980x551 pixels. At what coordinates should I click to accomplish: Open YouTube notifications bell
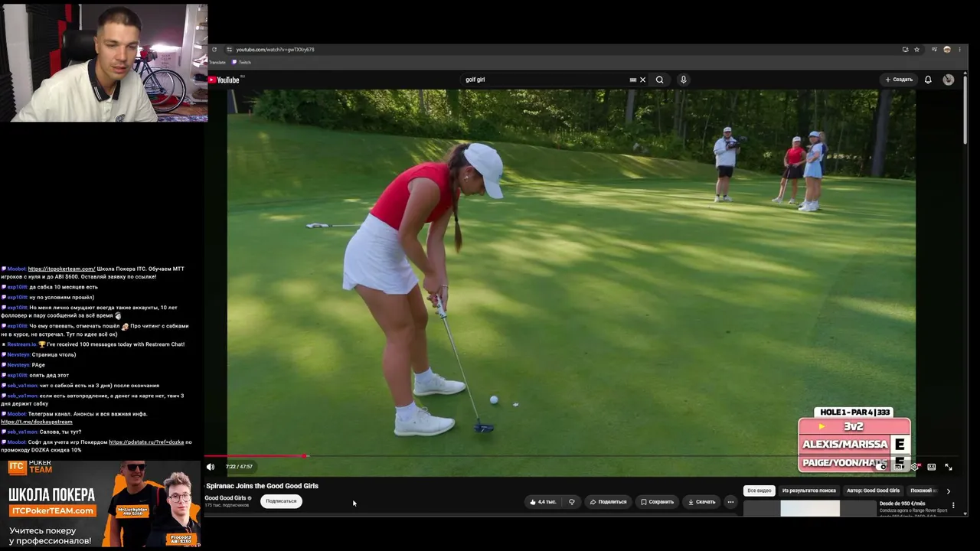click(928, 80)
